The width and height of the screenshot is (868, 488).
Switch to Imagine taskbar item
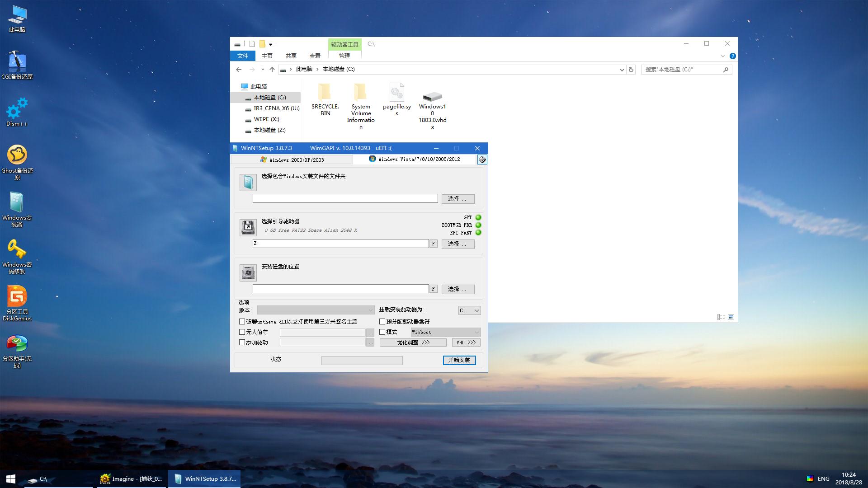(131, 479)
